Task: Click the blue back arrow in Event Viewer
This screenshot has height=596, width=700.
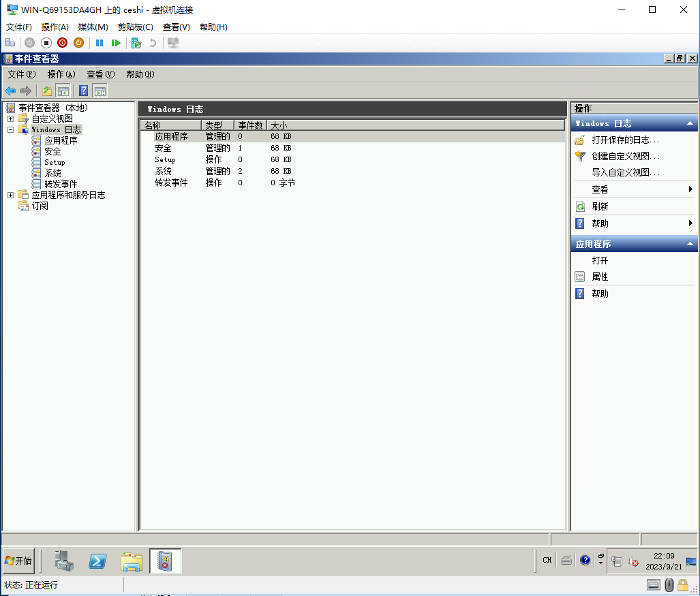Action: (x=10, y=91)
